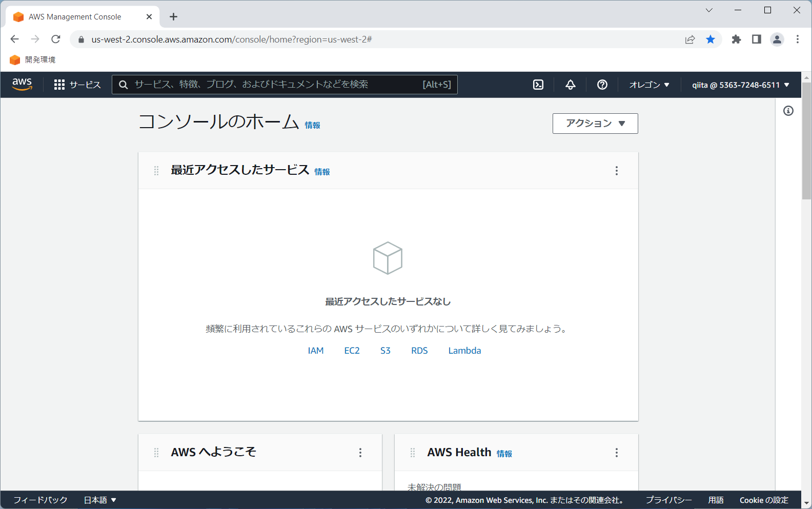This screenshot has width=812, height=509.
Task: Open the info panel icon at right
Action: tap(788, 111)
